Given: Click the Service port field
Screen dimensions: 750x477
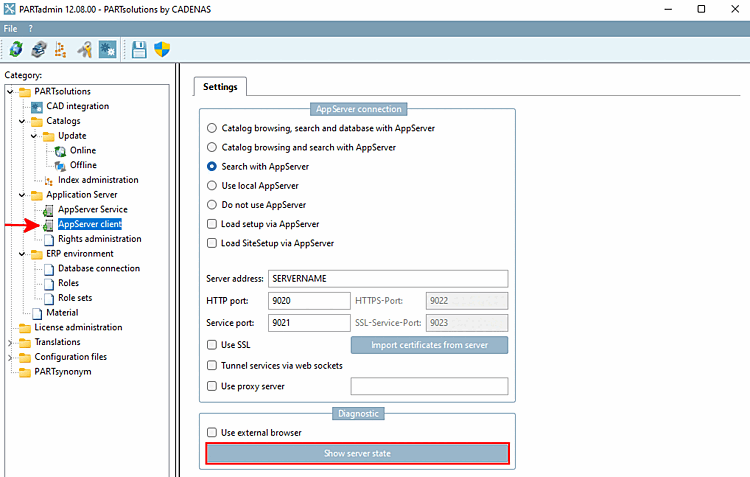Looking at the screenshot, I should pos(309,322).
